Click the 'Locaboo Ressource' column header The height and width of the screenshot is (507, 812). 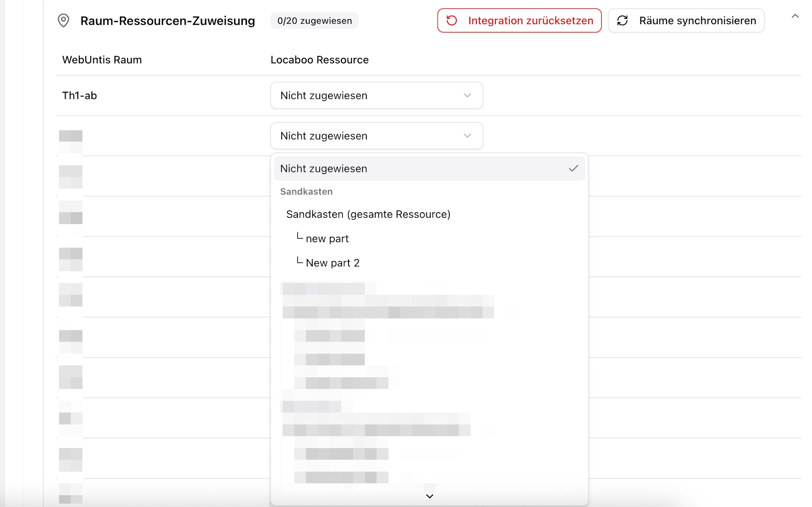[319, 60]
